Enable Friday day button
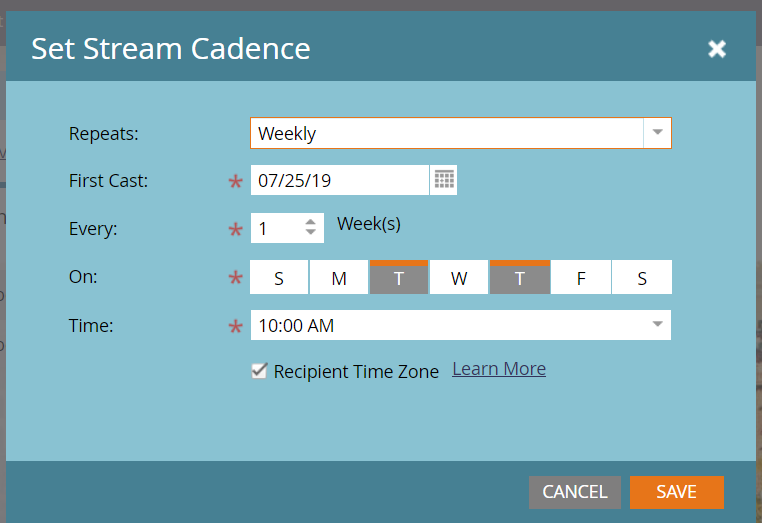 (x=581, y=278)
